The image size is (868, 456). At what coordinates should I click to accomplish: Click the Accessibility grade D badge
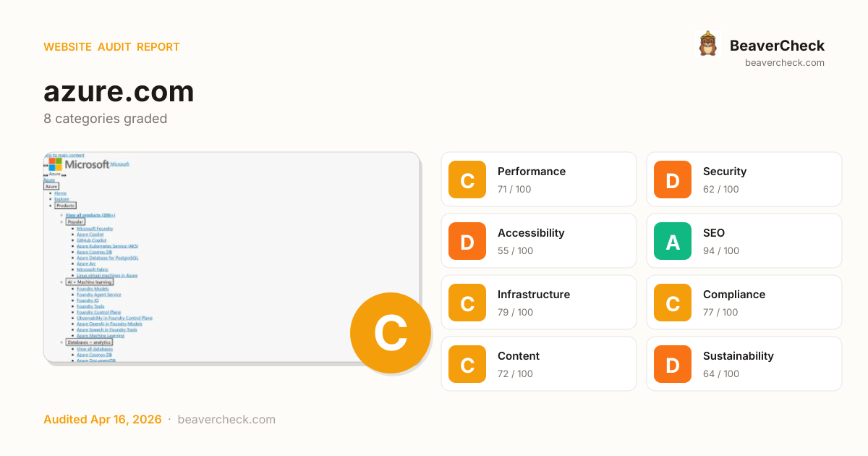pyautogui.click(x=467, y=241)
